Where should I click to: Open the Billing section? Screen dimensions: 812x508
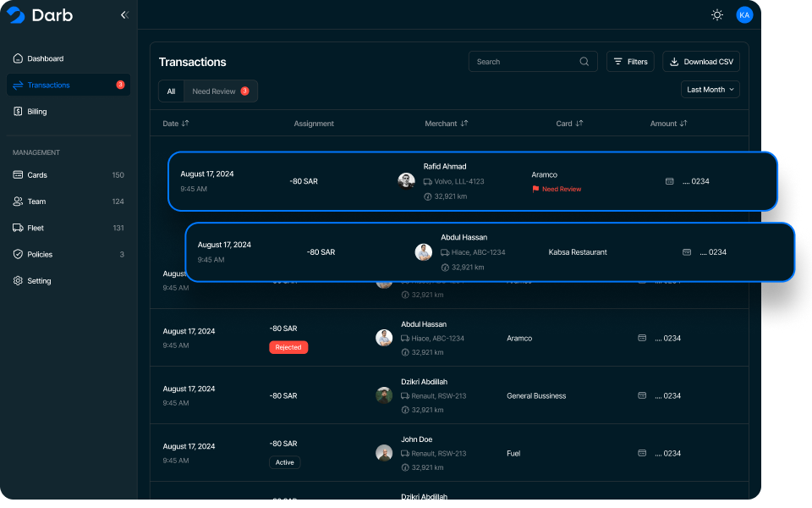(x=36, y=112)
